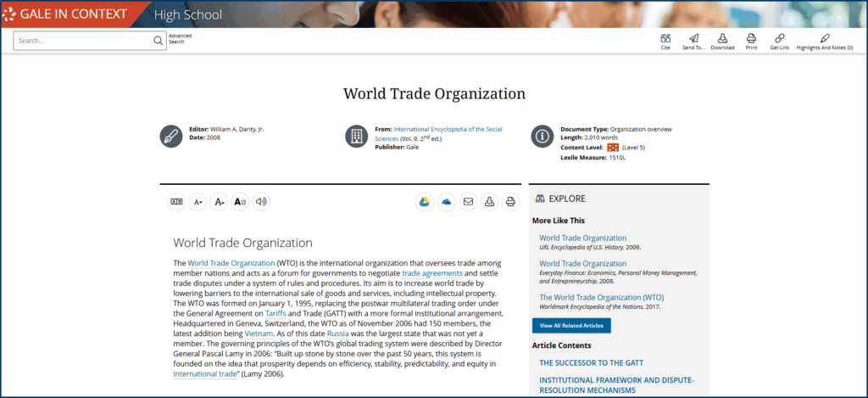Click the Lexile Measure 1510L text
The width and height of the screenshot is (868, 398).
pos(593,158)
